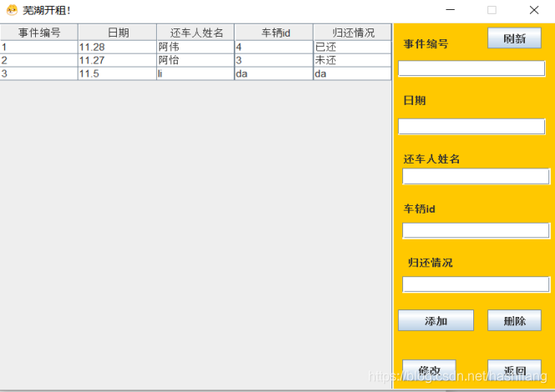Select the cell with date 11.28
Image resolution: width=555 pixels, height=392 pixels.
coord(117,47)
